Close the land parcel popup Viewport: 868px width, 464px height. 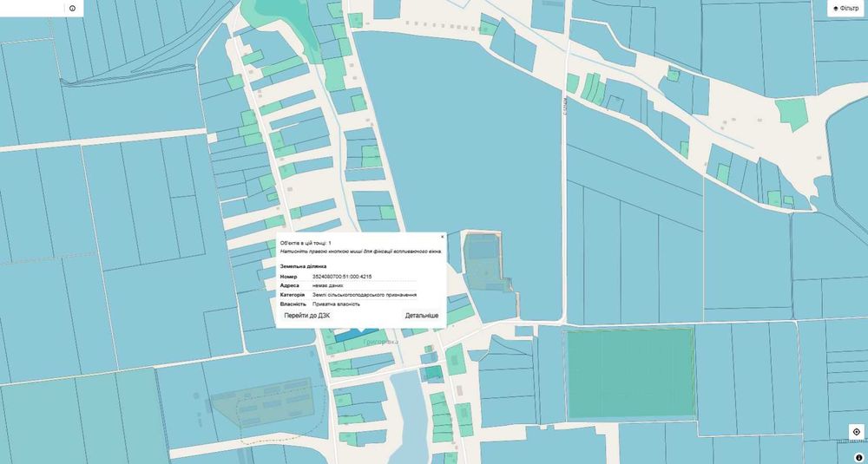443,237
